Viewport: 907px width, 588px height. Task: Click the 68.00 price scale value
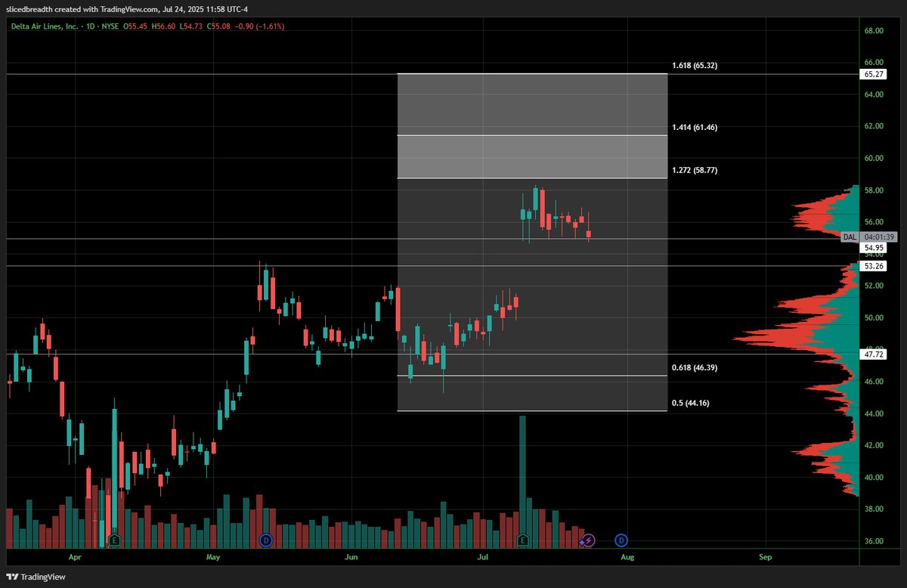[874, 30]
